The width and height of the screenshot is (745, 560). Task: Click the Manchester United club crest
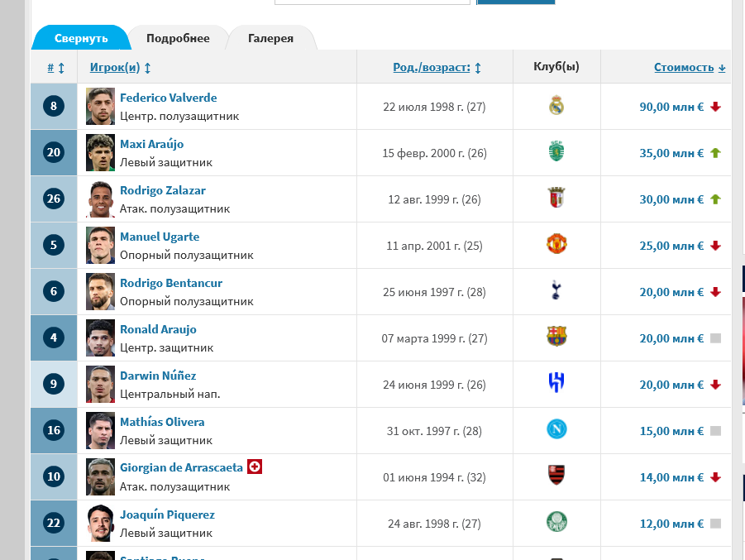point(556,244)
